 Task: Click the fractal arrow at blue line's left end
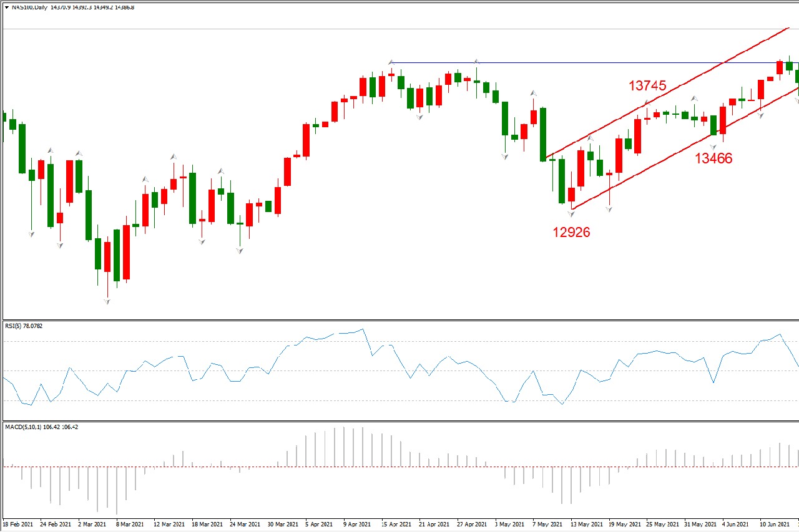[391, 62]
